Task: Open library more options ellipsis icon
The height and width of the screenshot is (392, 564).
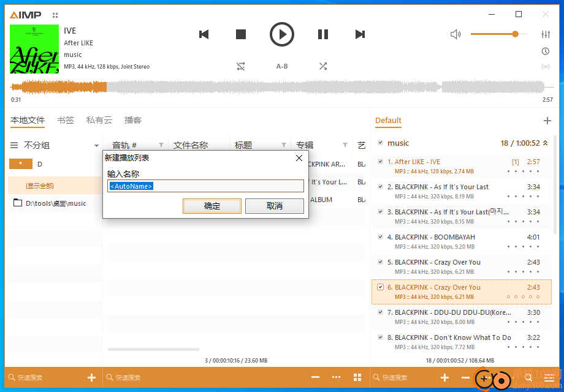Action: pyautogui.click(x=337, y=377)
